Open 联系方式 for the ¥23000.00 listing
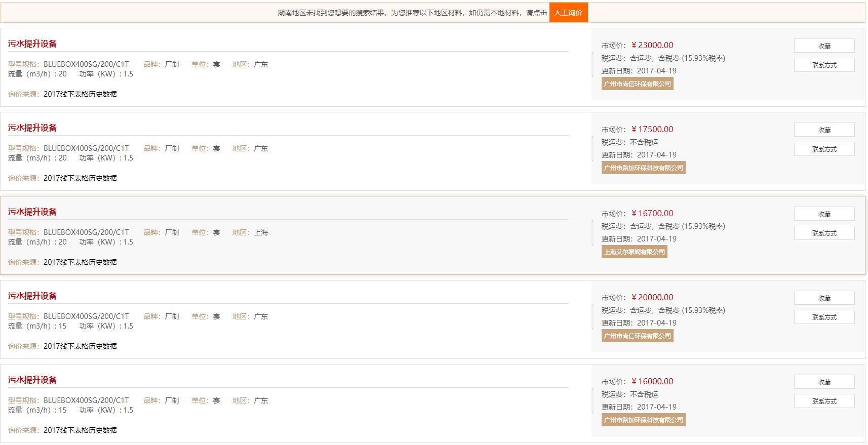This screenshot has height=445, width=868. (x=824, y=65)
